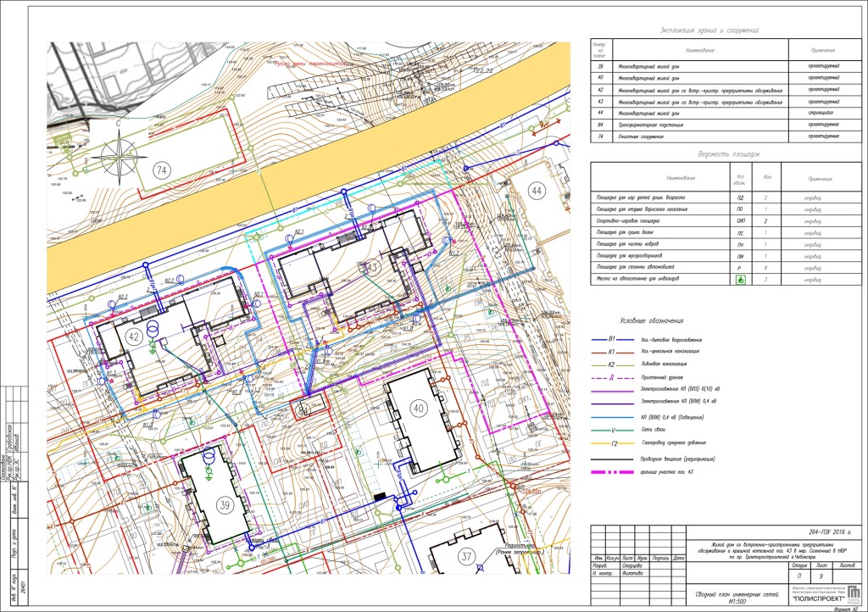Screen dimensions: 868x612
Task: Click row number 44 in explication table
Action: click(600, 113)
